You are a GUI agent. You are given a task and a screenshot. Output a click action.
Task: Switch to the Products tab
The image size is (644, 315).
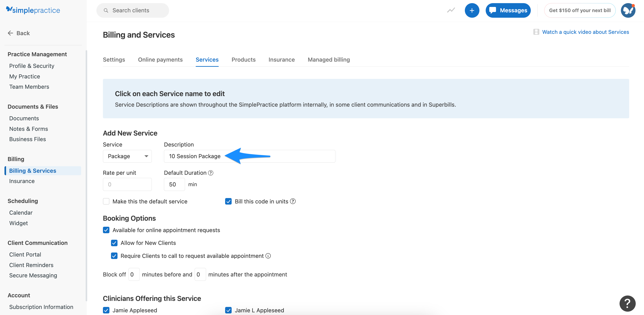point(244,59)
